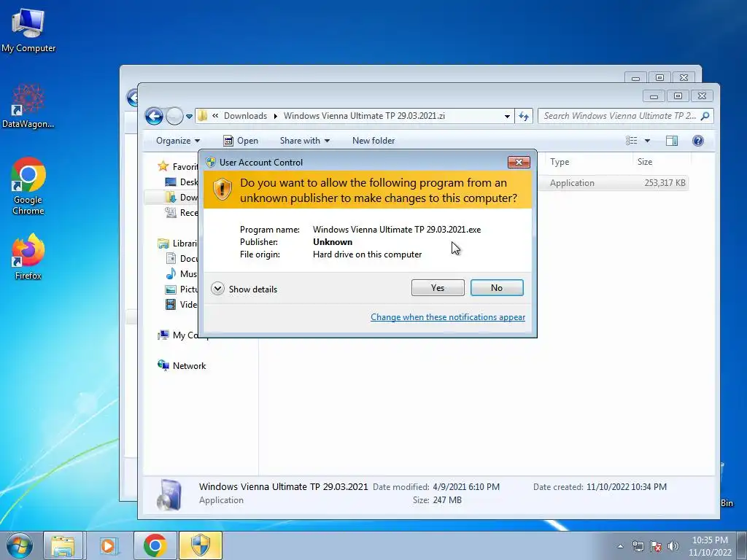The width and height of the screenshot is (747, 560).
Task: Select My Computer in navigation pane
Action: point(178,335)
